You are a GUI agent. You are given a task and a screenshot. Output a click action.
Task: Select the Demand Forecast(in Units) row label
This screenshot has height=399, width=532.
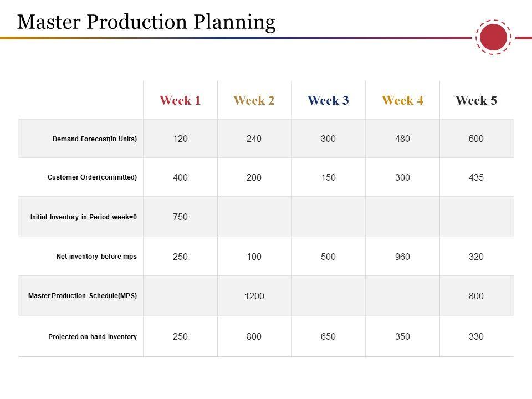(x=95, y=139)
